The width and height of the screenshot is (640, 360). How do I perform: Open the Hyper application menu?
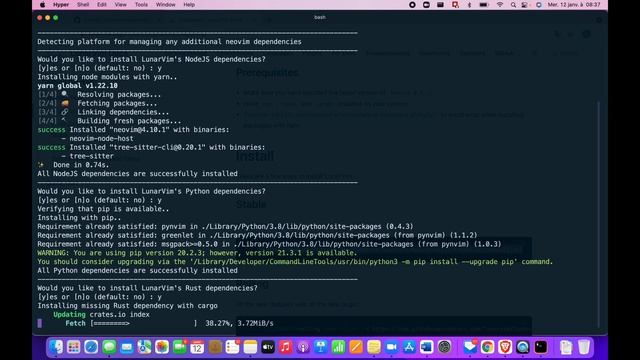pyautogui.click(x=61, y=5)
